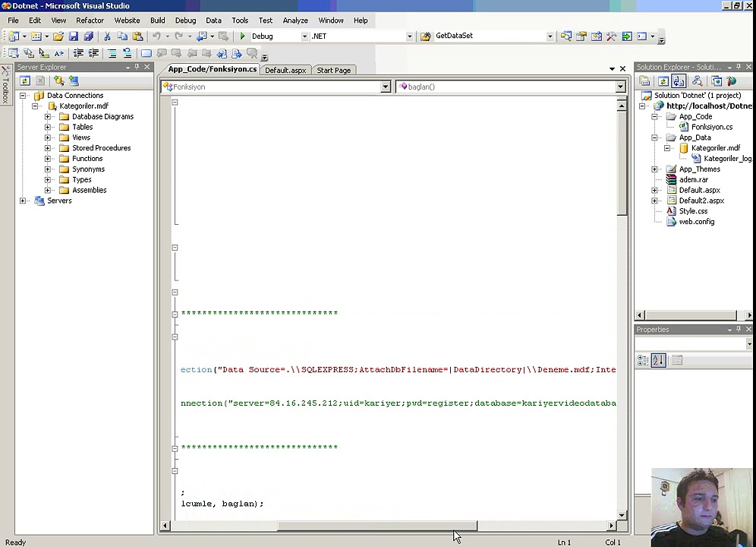
Task: Click Solution Explorer Properties icon
Action: click(644, 81)
